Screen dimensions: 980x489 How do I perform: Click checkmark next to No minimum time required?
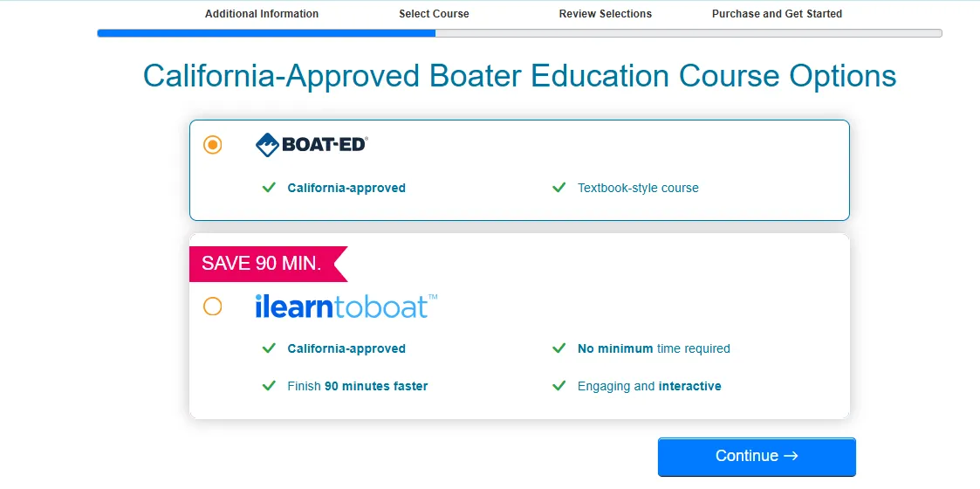click(559, 348)
